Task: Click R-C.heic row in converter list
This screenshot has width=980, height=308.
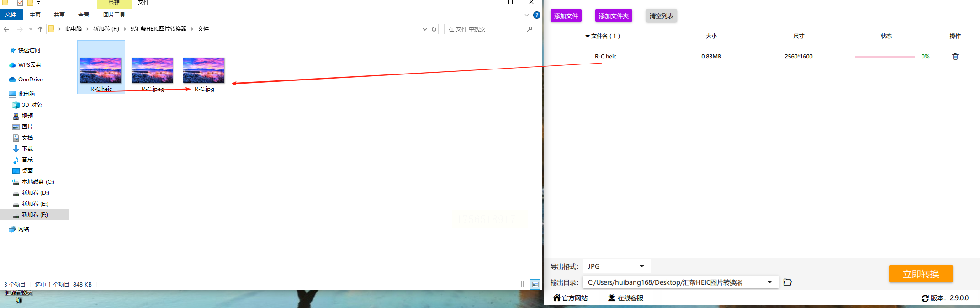Action: pyautogui.click(x=762, y=57)
